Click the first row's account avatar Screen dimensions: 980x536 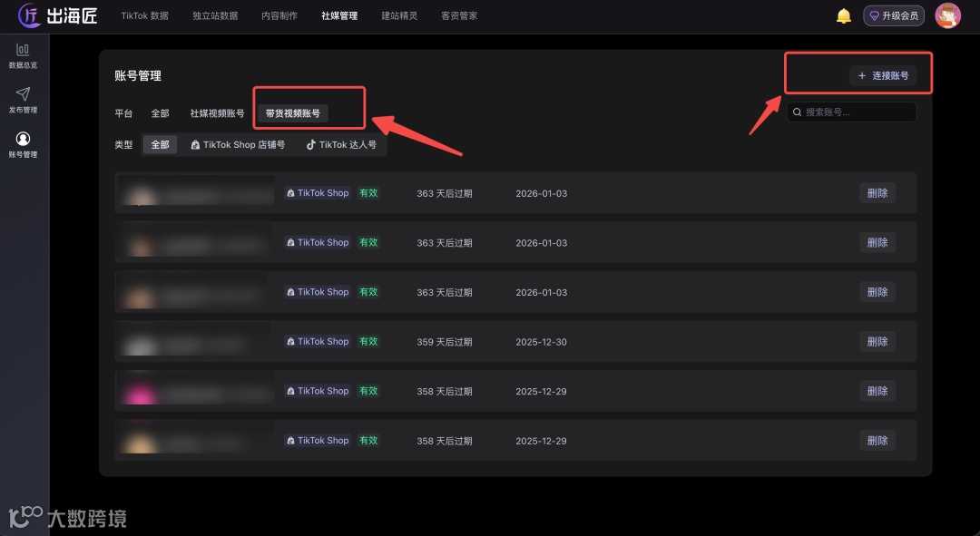(140, 194)
